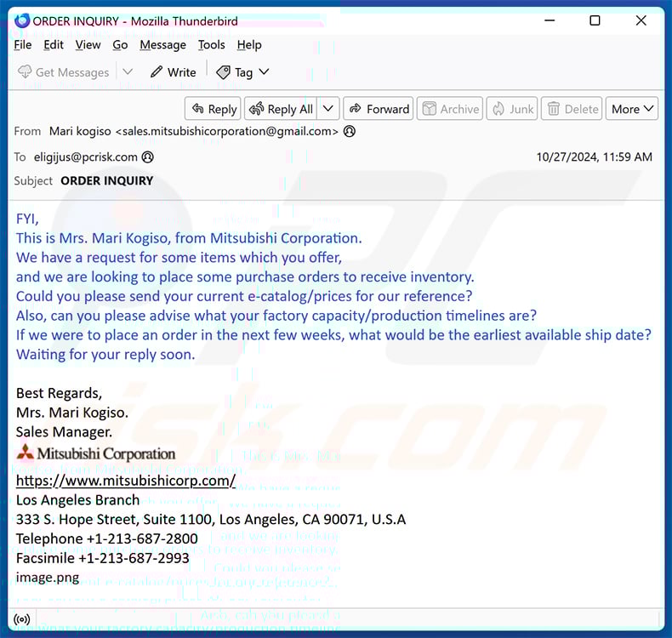Expand the Reply All dropdown arrow
This screenshot has height=638, width=672.
[328, 109]
